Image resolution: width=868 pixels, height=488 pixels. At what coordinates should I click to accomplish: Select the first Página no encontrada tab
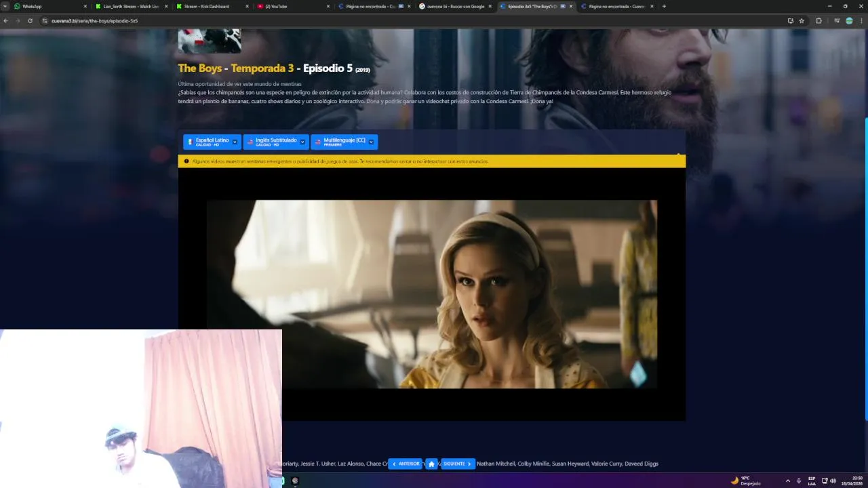[374, 6]
